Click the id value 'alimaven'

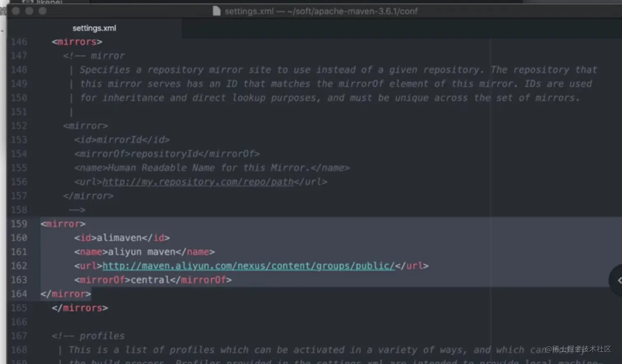point(119,238)
